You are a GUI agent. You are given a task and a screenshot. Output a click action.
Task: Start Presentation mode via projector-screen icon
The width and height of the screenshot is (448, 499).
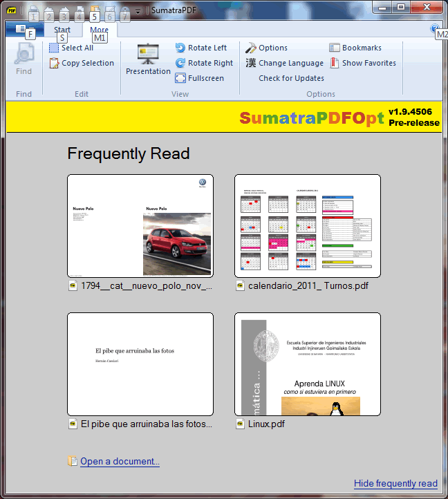(x=148, y=53)
